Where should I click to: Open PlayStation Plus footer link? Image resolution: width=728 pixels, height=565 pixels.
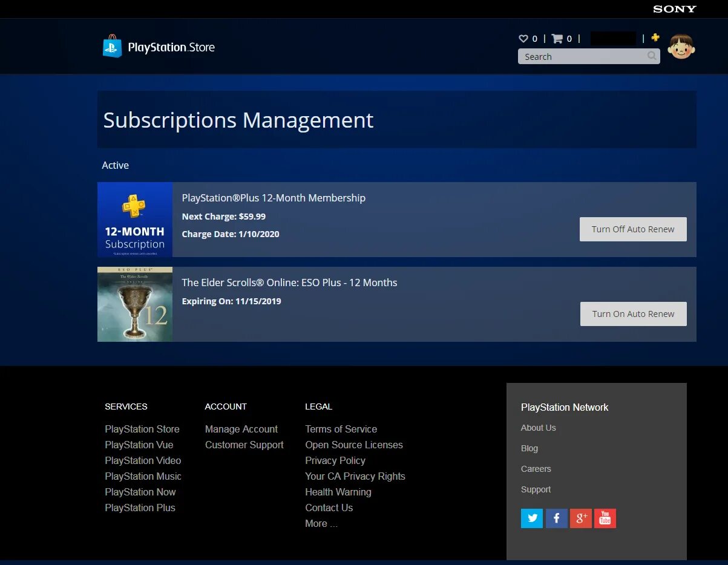pyautogui.click(x=140, y=508)
